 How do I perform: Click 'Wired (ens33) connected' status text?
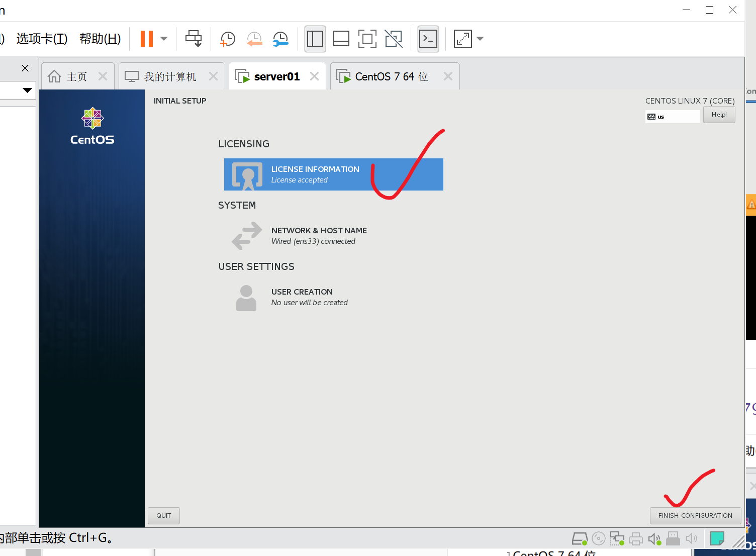[x=313, y=241]
